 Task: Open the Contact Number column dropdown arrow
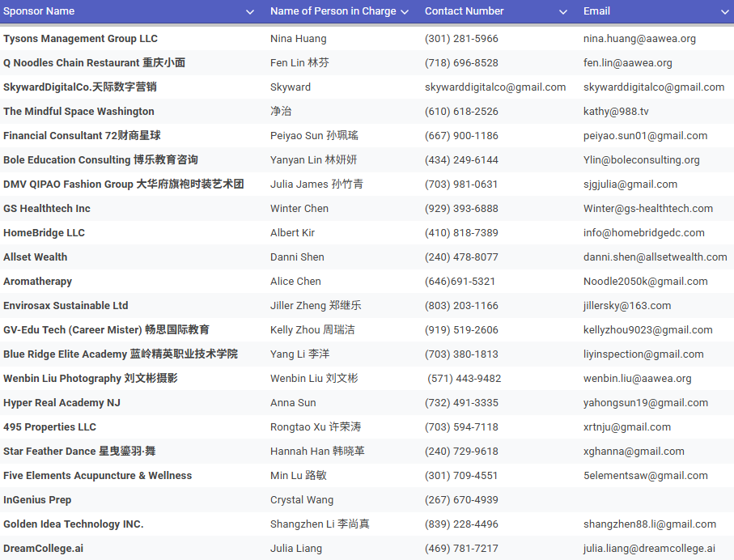563,12
